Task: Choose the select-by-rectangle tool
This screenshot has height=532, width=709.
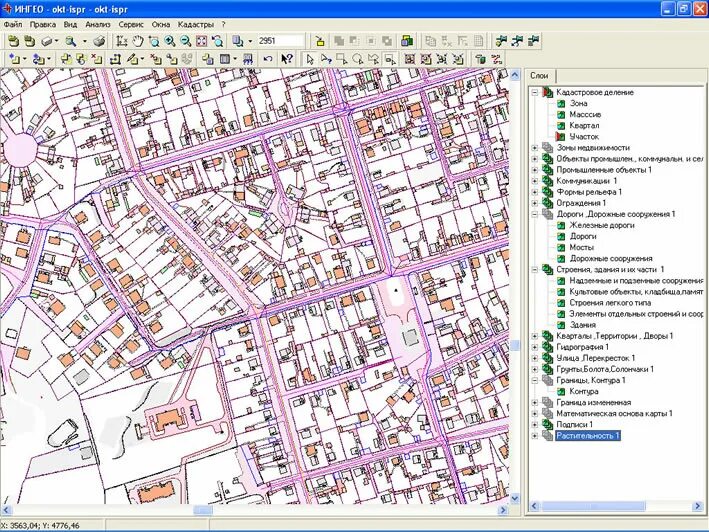Action: [342, 59]
